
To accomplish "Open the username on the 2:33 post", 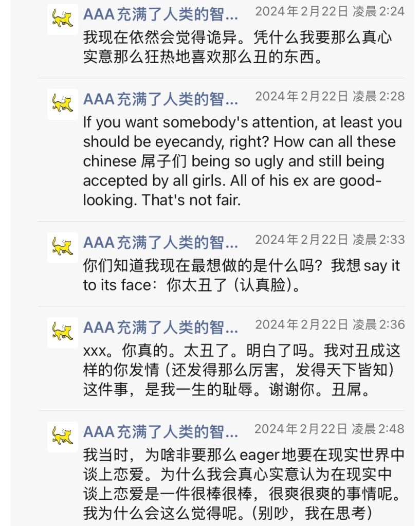I will click(x=160, y=241).
